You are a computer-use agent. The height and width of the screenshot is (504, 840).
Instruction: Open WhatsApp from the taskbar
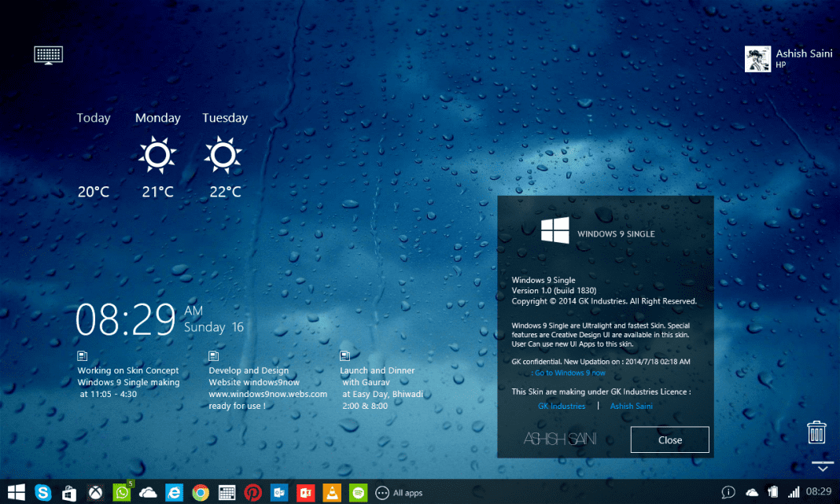[x=122, y=492]
